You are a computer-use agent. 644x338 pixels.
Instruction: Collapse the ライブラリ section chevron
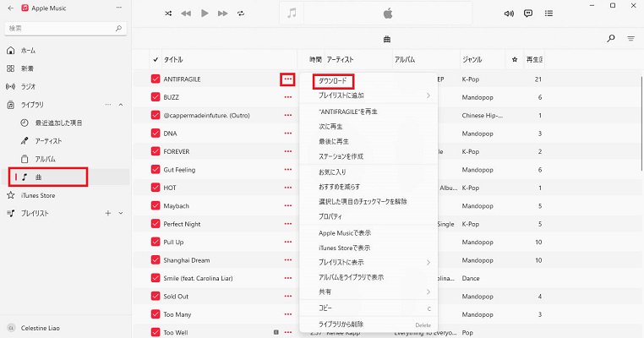pos(121,105)
